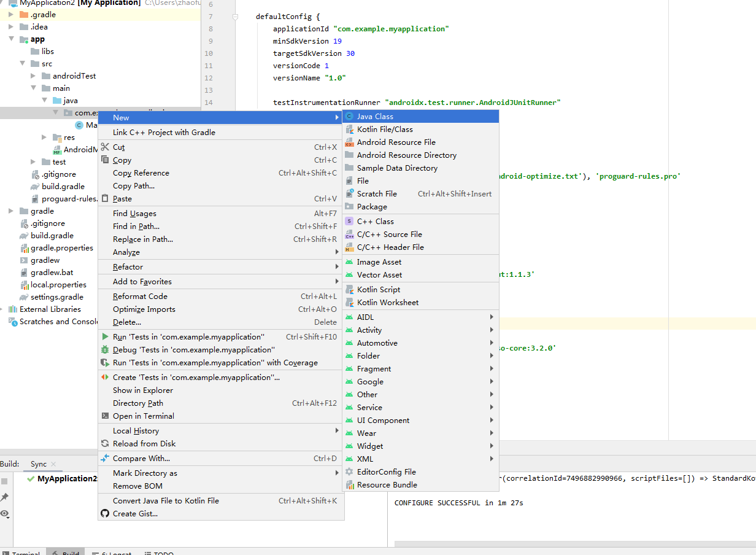Screen dimensions: 756x555
Task: Click the Vector Asset android icon
Action: [349, 274]
